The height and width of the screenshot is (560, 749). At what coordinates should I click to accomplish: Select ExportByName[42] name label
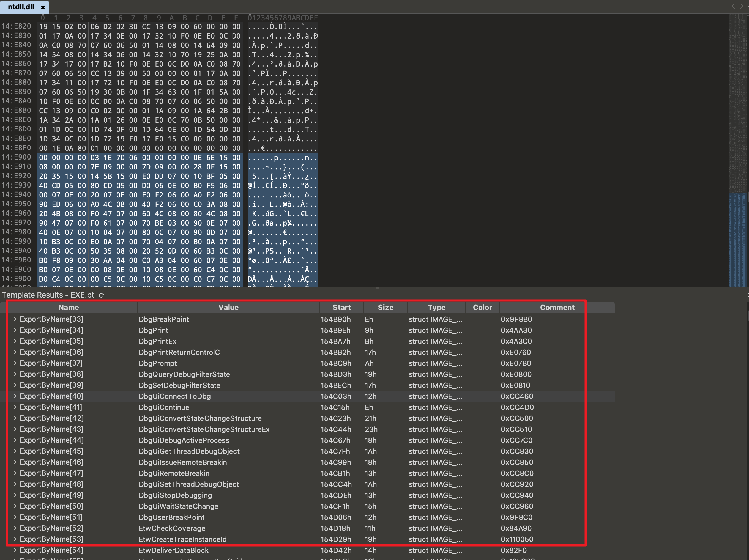[x=51, y=418]
